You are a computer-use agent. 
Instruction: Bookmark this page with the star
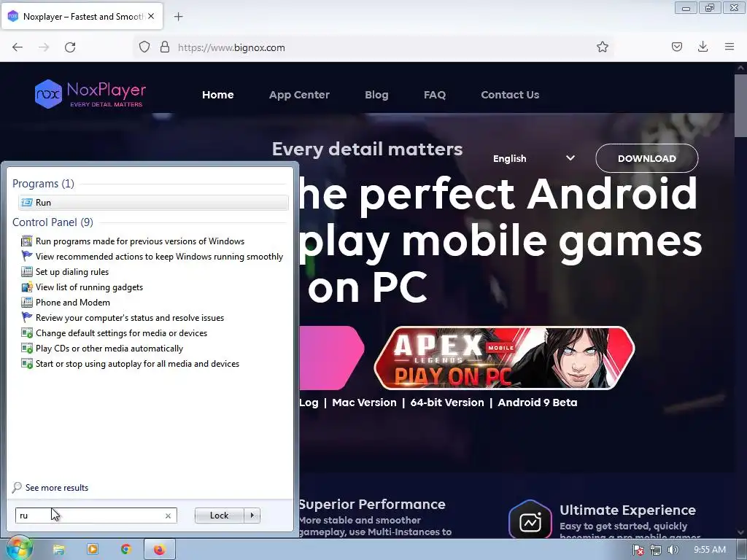[x=602, y=47]
